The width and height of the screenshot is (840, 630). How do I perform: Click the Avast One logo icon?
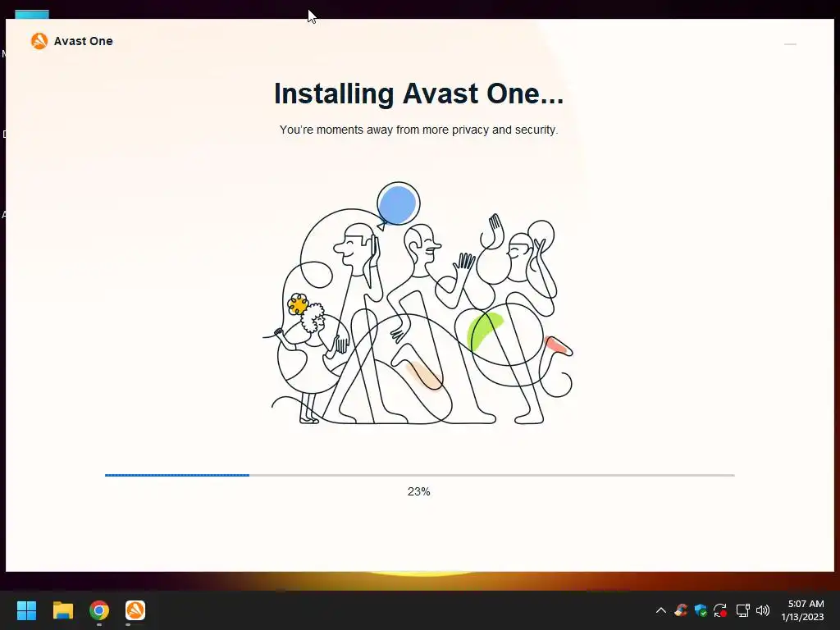click(x=39, y=41)
